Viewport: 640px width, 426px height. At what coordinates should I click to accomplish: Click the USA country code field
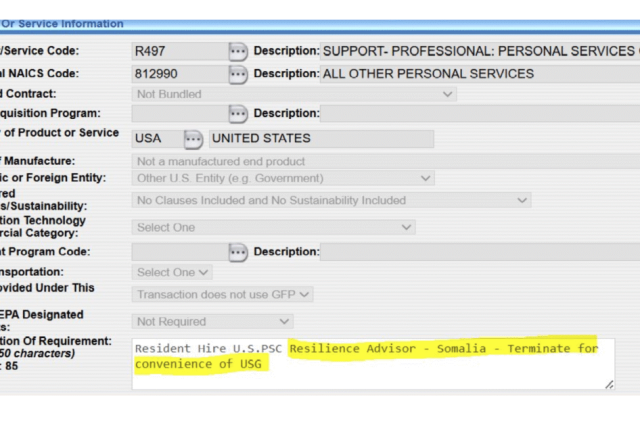tap(158, 139)
